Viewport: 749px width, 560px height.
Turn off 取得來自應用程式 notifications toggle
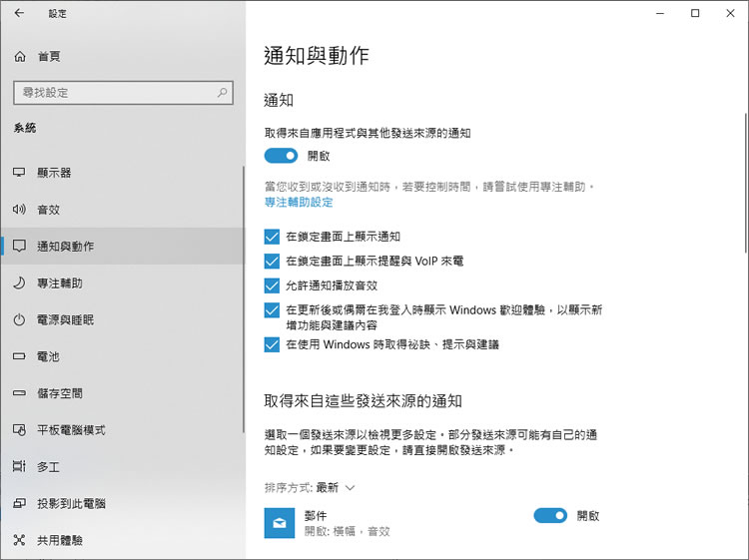coord(281,156)
